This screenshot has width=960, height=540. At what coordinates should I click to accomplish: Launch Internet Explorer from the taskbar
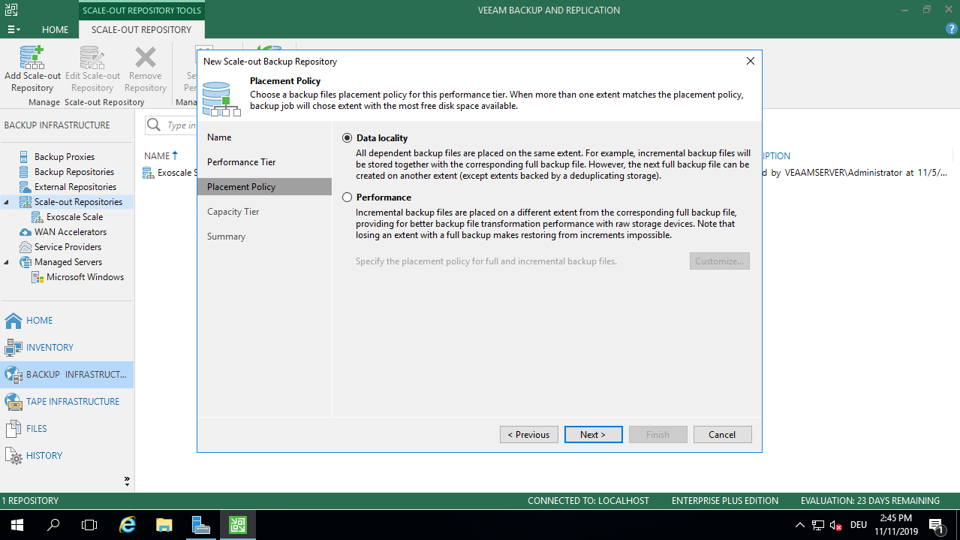[127, 525]
